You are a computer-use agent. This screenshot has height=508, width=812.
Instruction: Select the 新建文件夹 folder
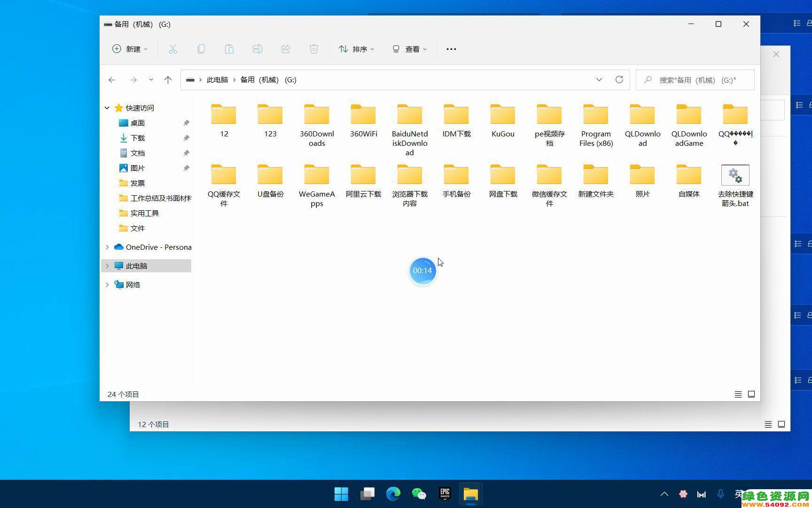[596, 181]
